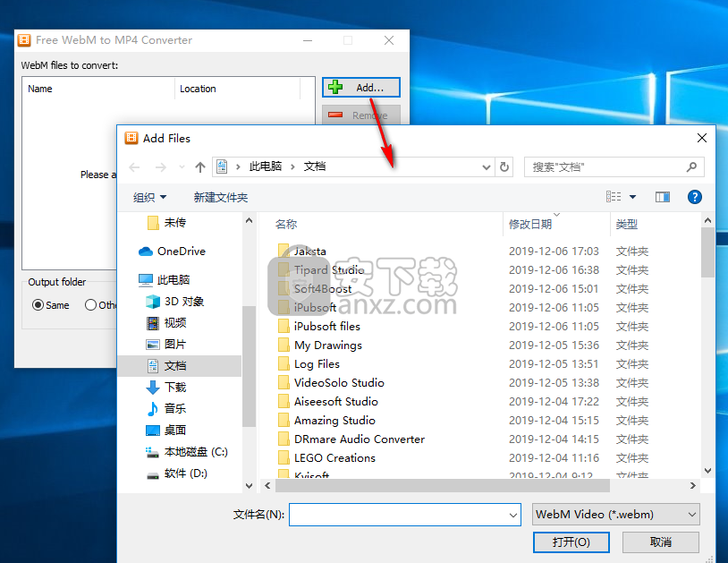Click the 取消 cancel button
Image resolution: width=728 pixels, height=563 pixels.
661,542
